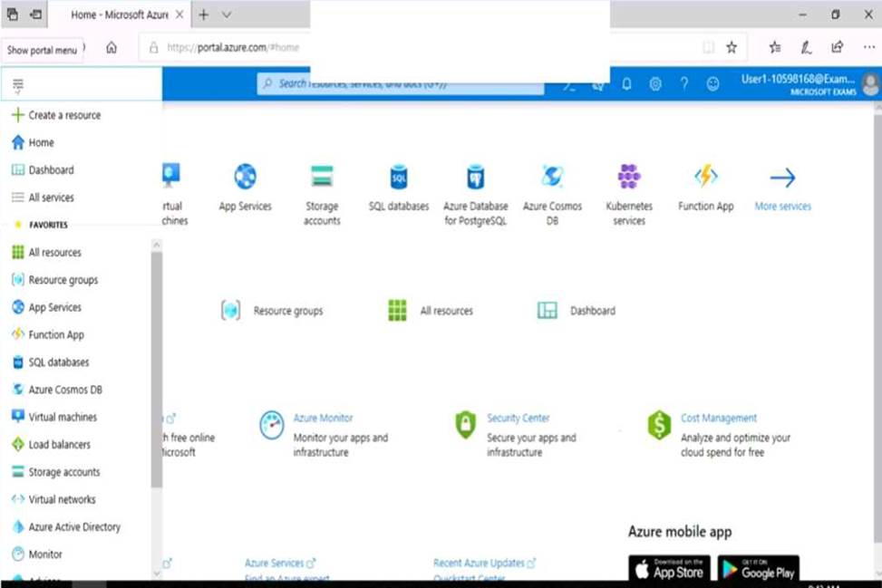Click the Cost Management link
Viewport: 882px width, 588px height.
point(718,418)
